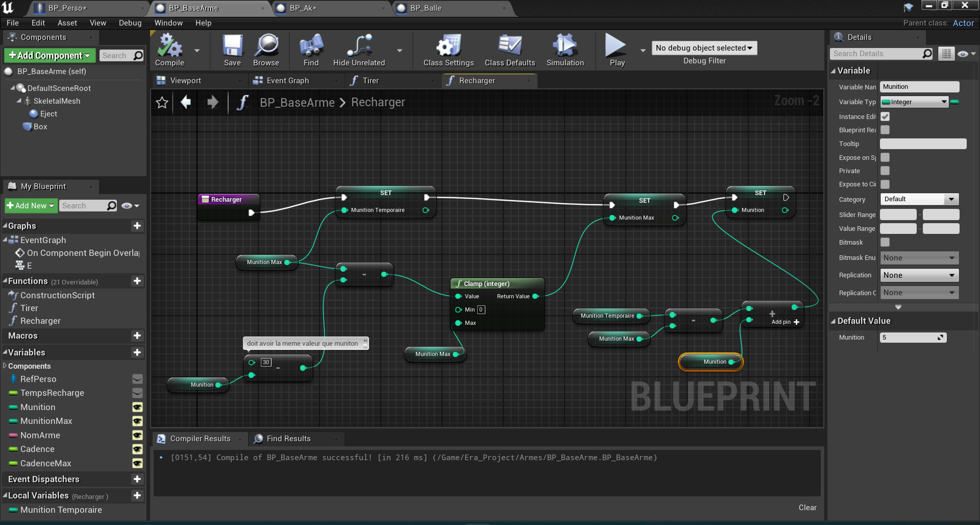Open the Variable Type Integer dropdown
Image resolution: width=980 pixels, height=525 pixels.
tap(914, 102)
